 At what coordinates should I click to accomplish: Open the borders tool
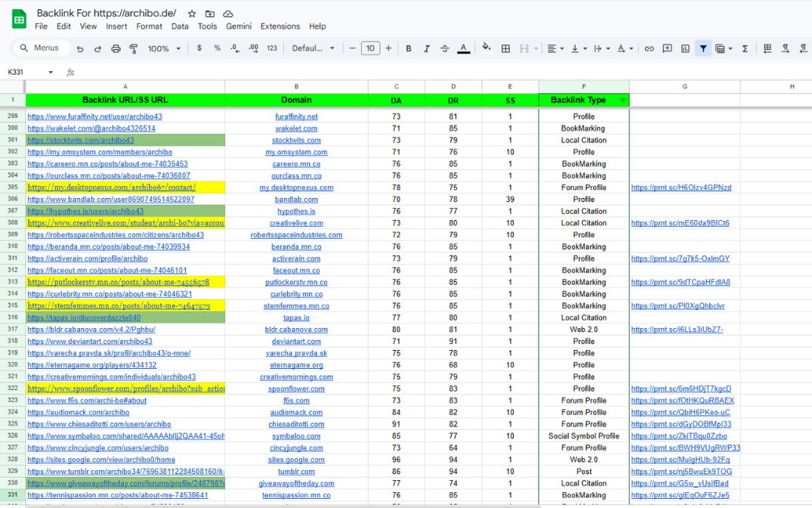(506, 48)
